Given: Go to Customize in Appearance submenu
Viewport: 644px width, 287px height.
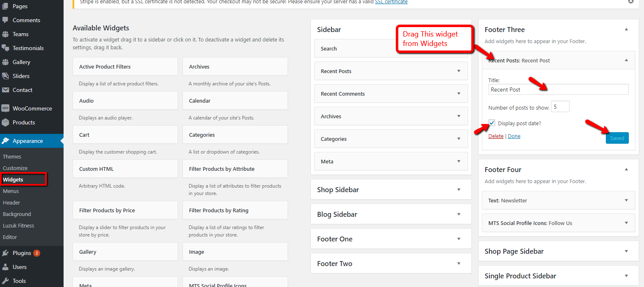Looking at the screenshot, I should click(15, 168).
